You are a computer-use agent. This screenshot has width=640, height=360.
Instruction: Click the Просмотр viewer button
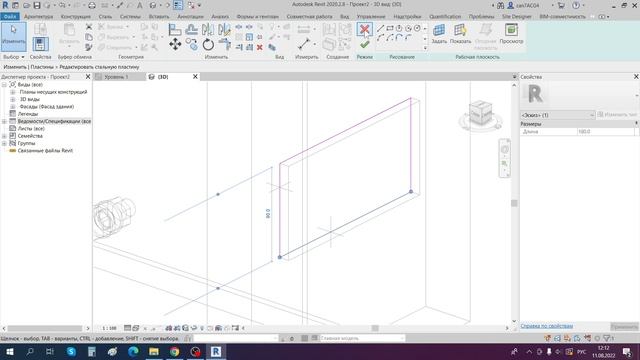[511, 33]
